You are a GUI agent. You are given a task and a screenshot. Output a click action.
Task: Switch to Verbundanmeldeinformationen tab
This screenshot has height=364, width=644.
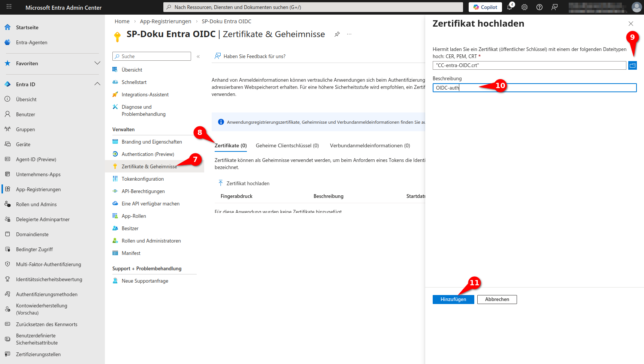pyautogui.click(x=370, y=145)
